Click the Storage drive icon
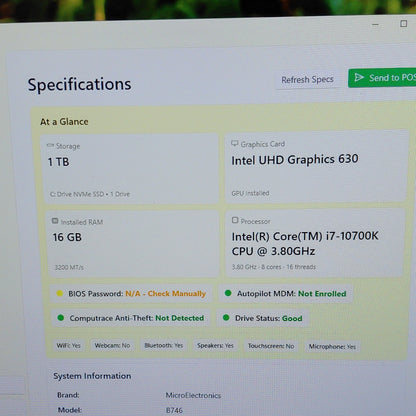Screen dimensions: 416x416 50,145
